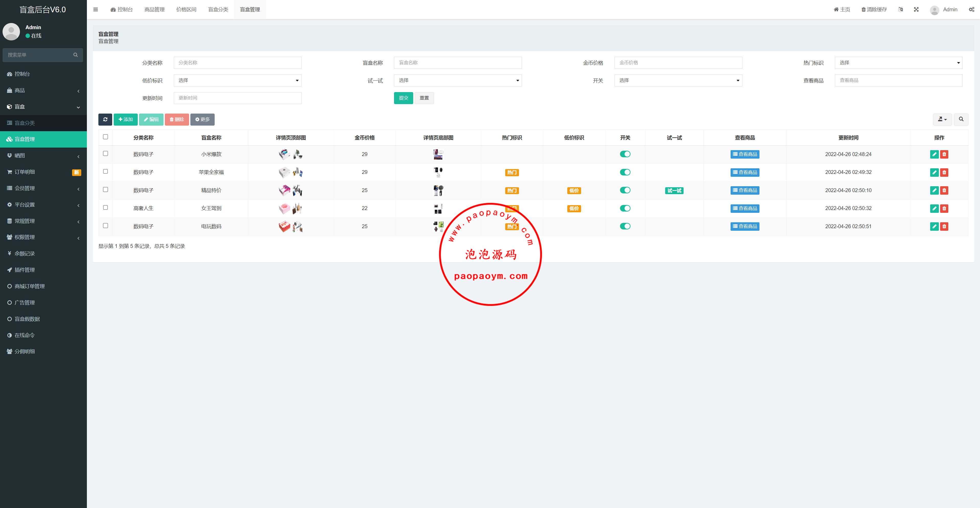The width and height of the screenshot is (980, 508).
Task: Click red delete icon for 电玩数码 row
Action: [944, 227]
